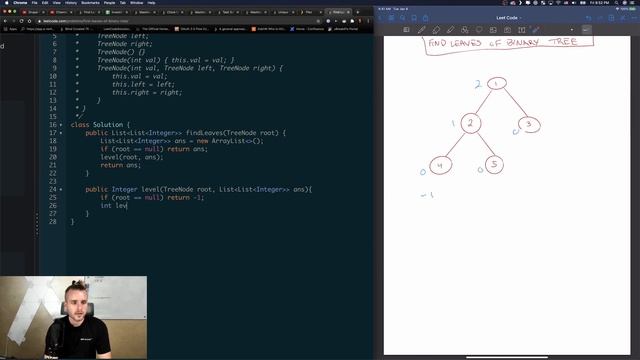The height and width of the screenshot is (360, 640).
Task: Reload the LeetCode page
Action: pyautogui.click(x=21, y=21)
